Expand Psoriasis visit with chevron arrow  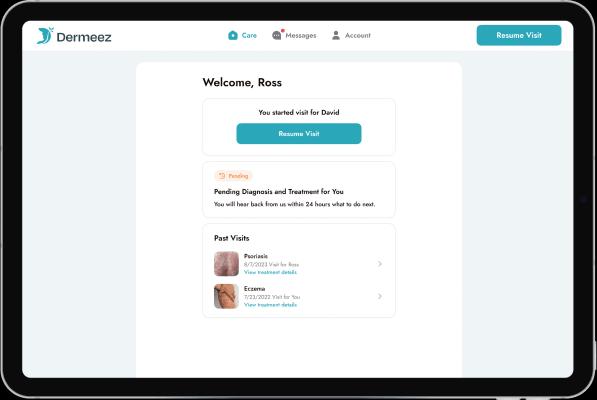click(x=380, y=264)
